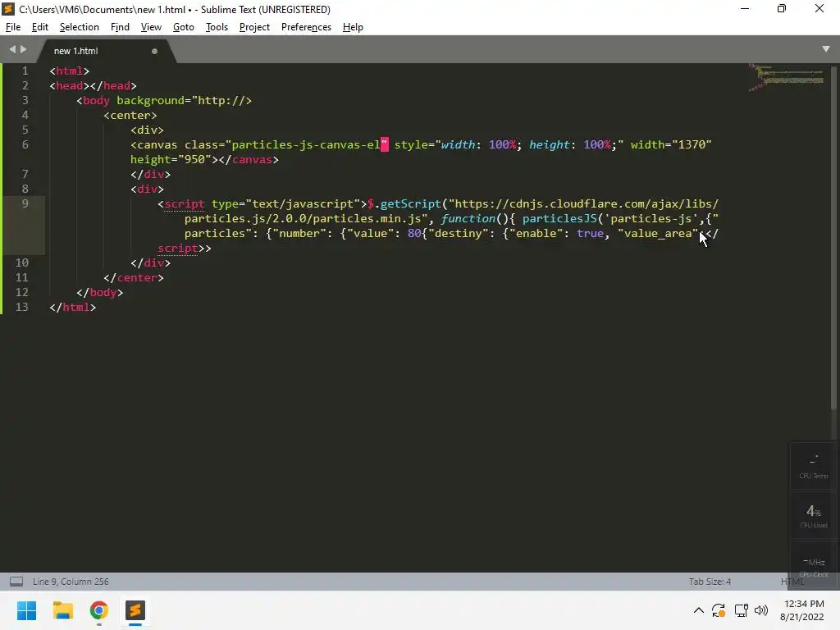
Task: Click Line 9, Column 256 status text
Action: point(71,582)
